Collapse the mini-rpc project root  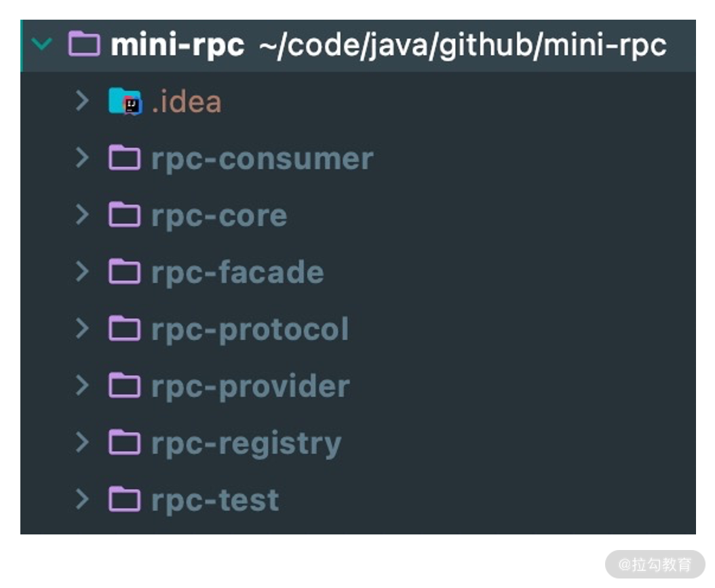point(43,45)
